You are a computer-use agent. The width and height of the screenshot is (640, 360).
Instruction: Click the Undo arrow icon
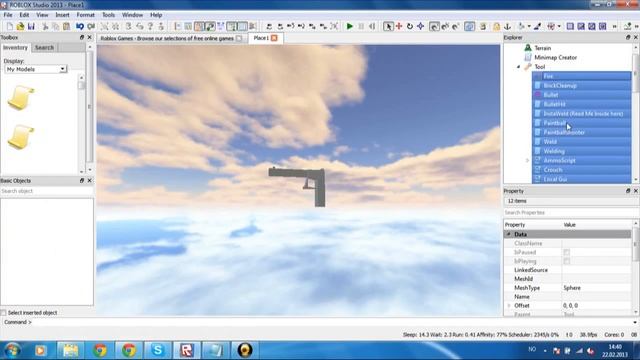pyautogui.click(x=80, y=27)
